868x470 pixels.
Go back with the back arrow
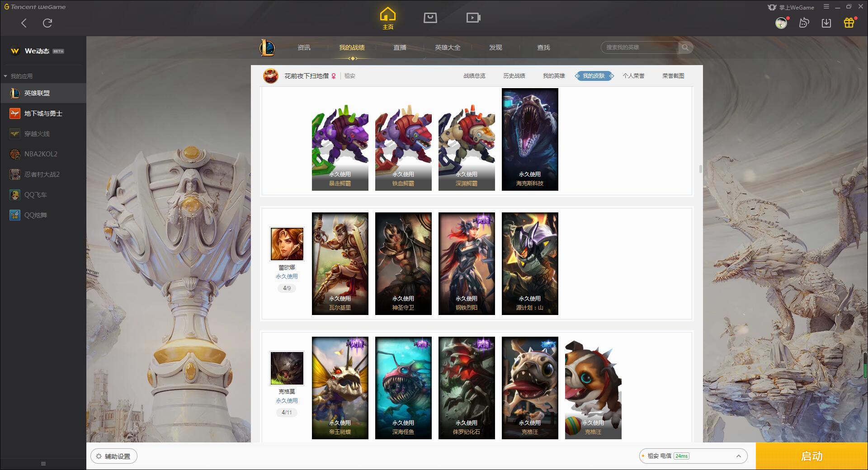[x=24, y=23]
